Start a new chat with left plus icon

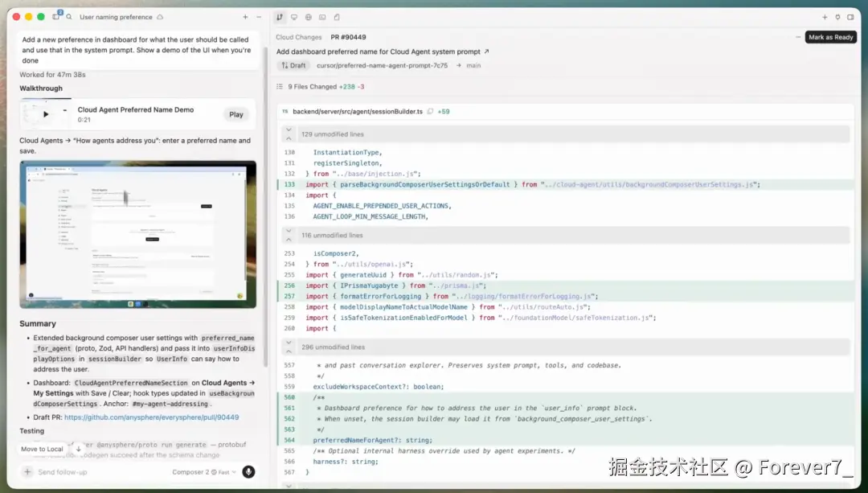point(245,17)
